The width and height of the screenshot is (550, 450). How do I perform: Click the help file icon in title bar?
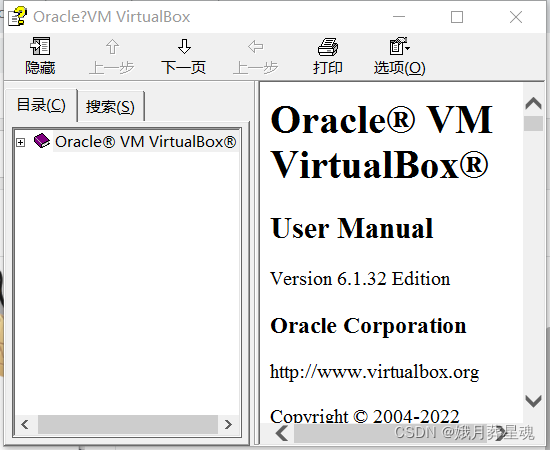[x=17, y=16]
